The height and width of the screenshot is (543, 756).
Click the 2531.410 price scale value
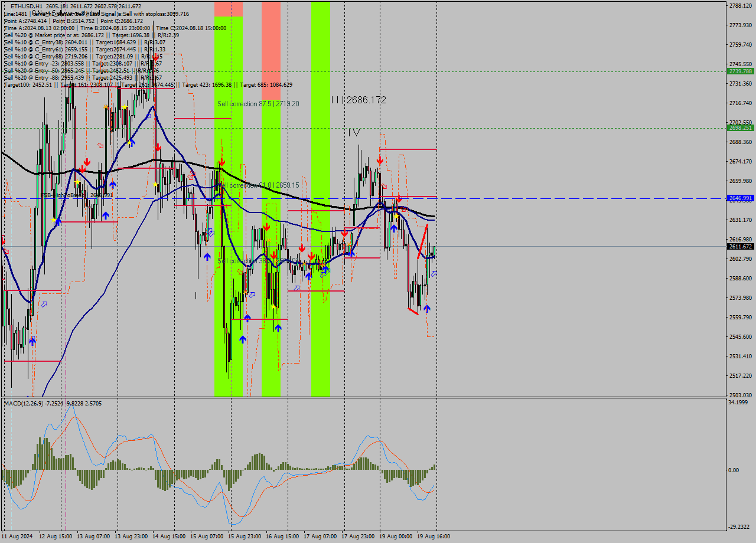point(740,356)
